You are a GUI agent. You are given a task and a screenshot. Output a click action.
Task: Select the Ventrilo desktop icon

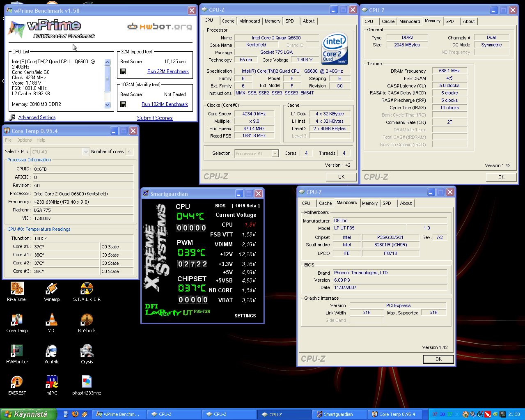pyautogui.click(x=52, y=351)
